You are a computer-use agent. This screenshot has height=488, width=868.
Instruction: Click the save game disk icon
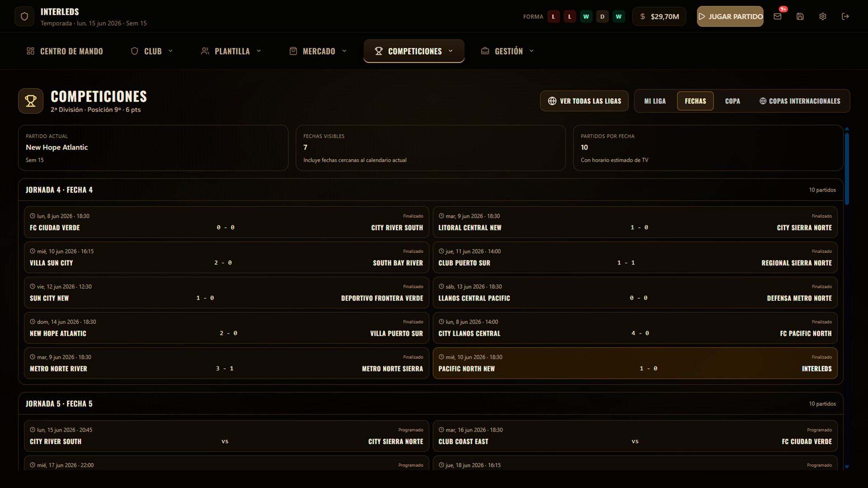pos(800,16)
